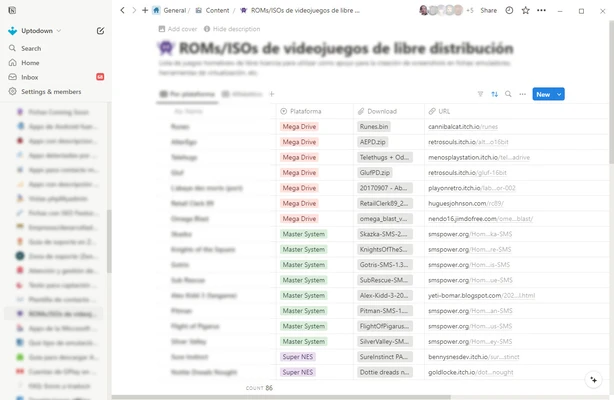Click the Notion app logo icon
The width and height of the screenshot is (614, 400).
tap(12, 11)
